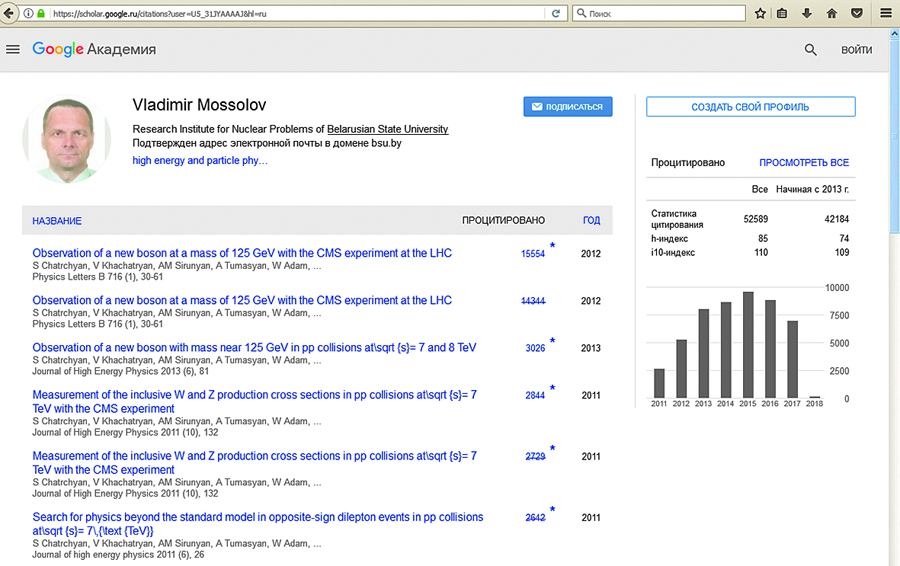Sort by ПРОЦИТИРОВАНО column header

click(x=503, y=220)
